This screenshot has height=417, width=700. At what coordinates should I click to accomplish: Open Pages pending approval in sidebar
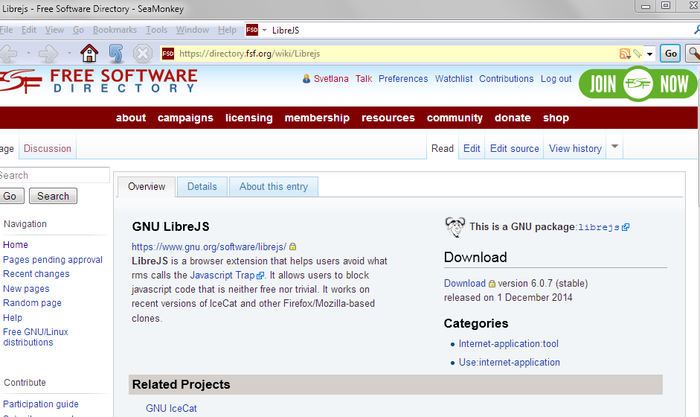53,260
